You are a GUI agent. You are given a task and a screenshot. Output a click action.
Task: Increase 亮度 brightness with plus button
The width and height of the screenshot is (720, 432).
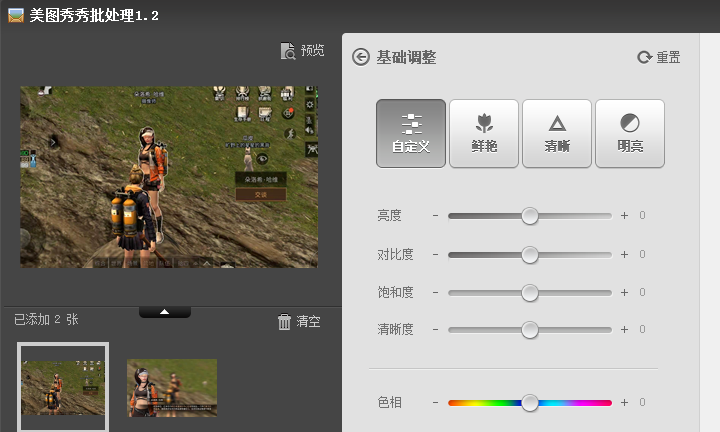624,216
